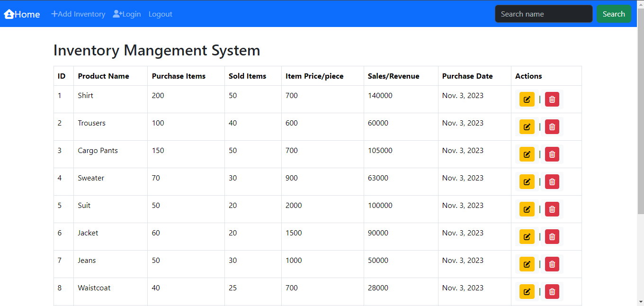This screenshot has height=306, width=644.
Task: Select the edit icon for Jacket
Action: point(527,236)
